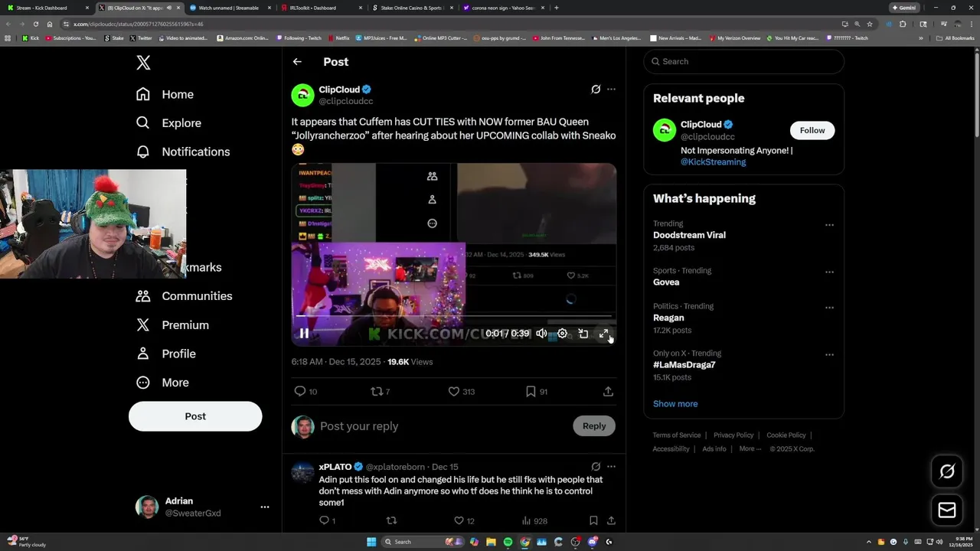The height and width of the screenshot is (551, 980).
Task: Switch to the IRLToolkit Dashboard tab
Action: click(322, 8)
